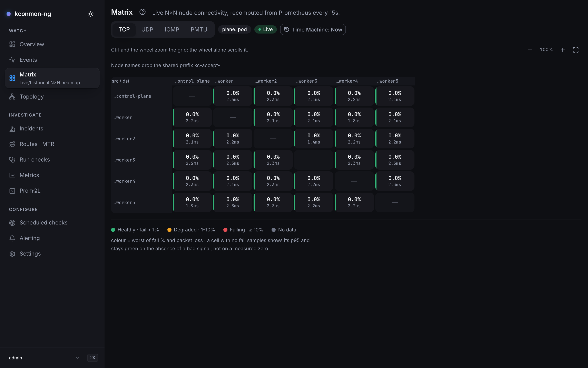Click the kconmon-ng app title
Viewport: 588px width, 368px height.
click(33, 14)
